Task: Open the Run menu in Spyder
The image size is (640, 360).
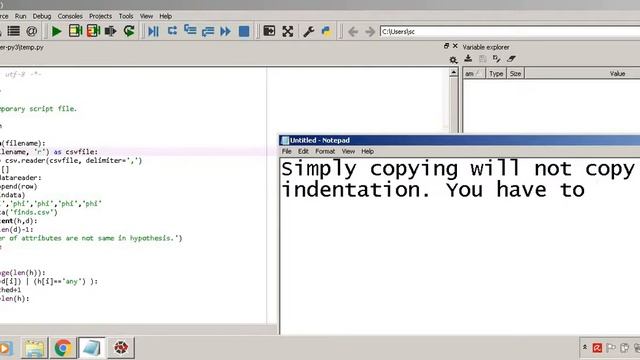Action: click(x=20, y=16)
